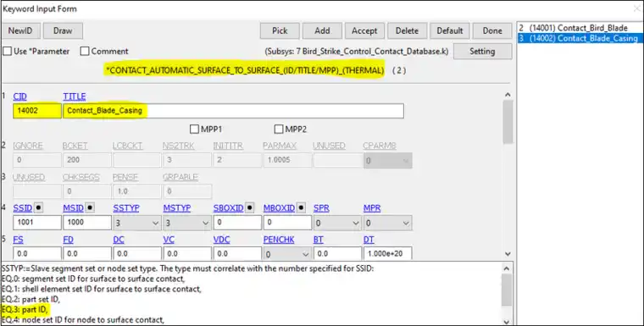This screenshot has width=644, height=326.
Task: Click the SSID field with 1001
Action: (x=37, y=223)
